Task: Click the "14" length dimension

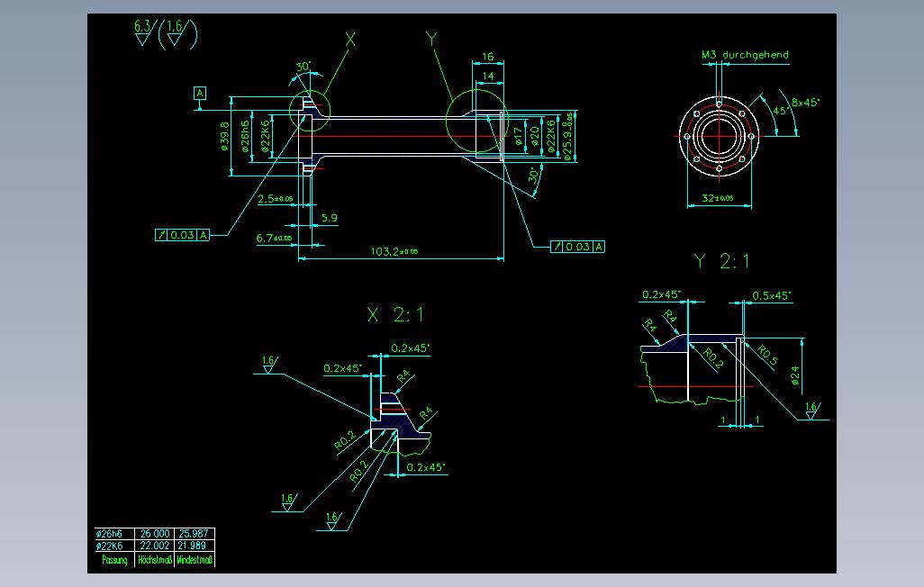Action: click(488, 76)
